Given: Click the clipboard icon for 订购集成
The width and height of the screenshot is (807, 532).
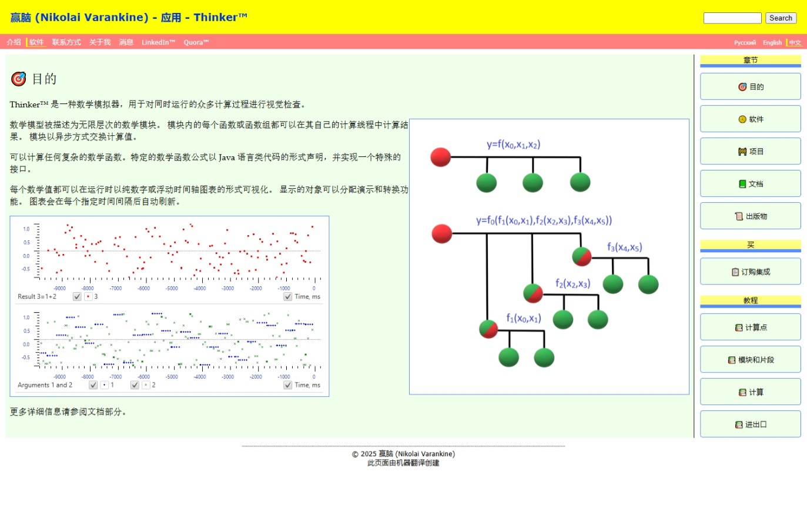Looking at the screenshot, I should coord(735,272).
